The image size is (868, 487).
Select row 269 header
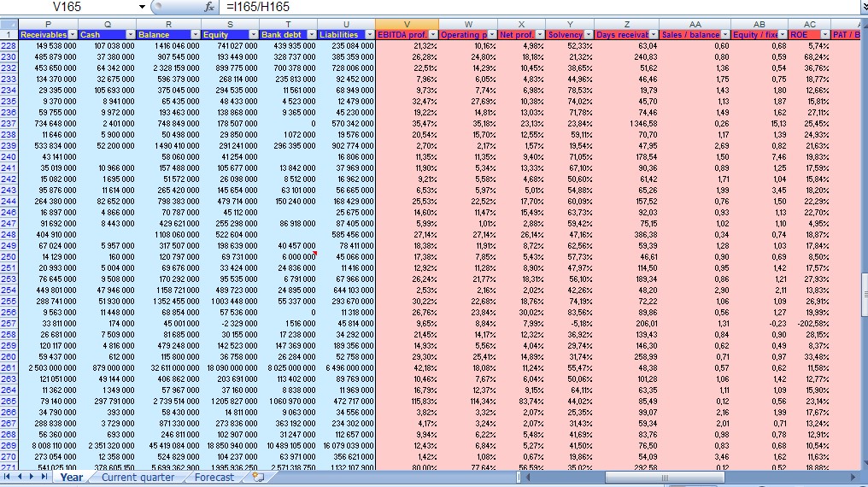point(9,445)
